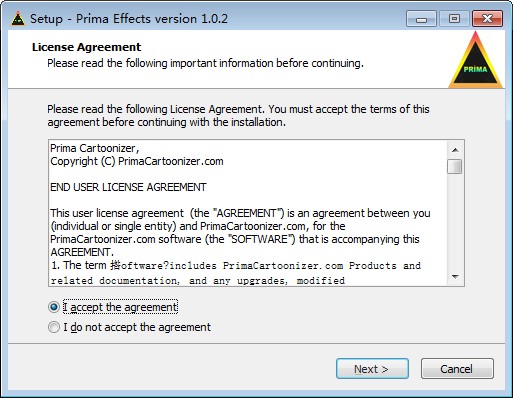This screenshot has width=513, height=398.
Task: Click 'This user license agreement' paragraph
Action: point(240,233)
